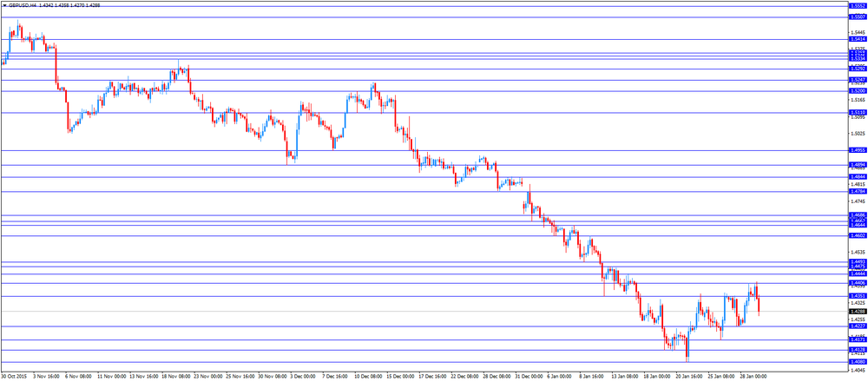Select the 1.4784 horizontal line price label
Viewport: 868px width, 382px height.
click(858, 192)
